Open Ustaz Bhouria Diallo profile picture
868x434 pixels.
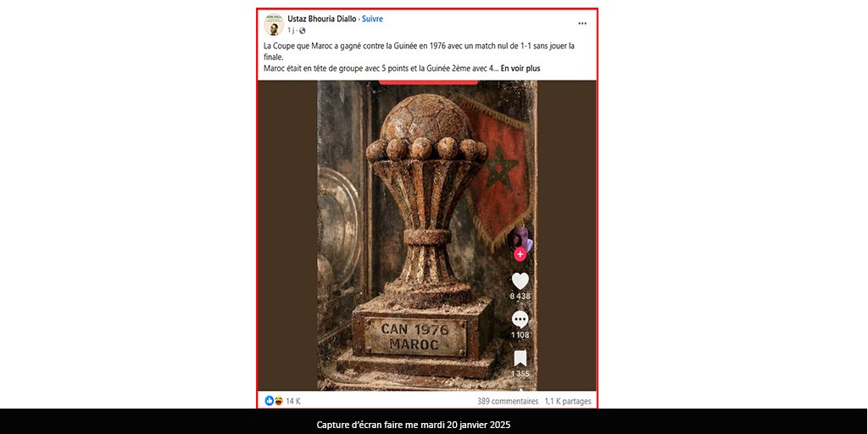pos(274,24)
